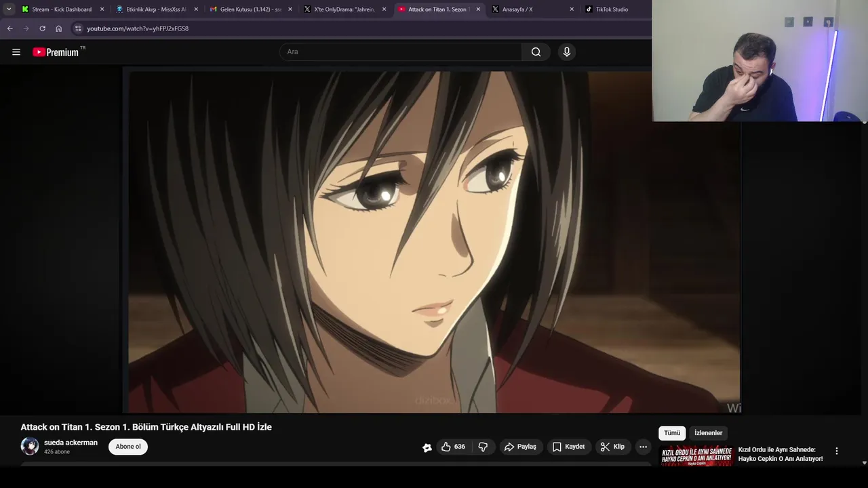Save the video with Kaydet
The height and width of the screenshot is (488, 868).
click(x=568, y=447)
